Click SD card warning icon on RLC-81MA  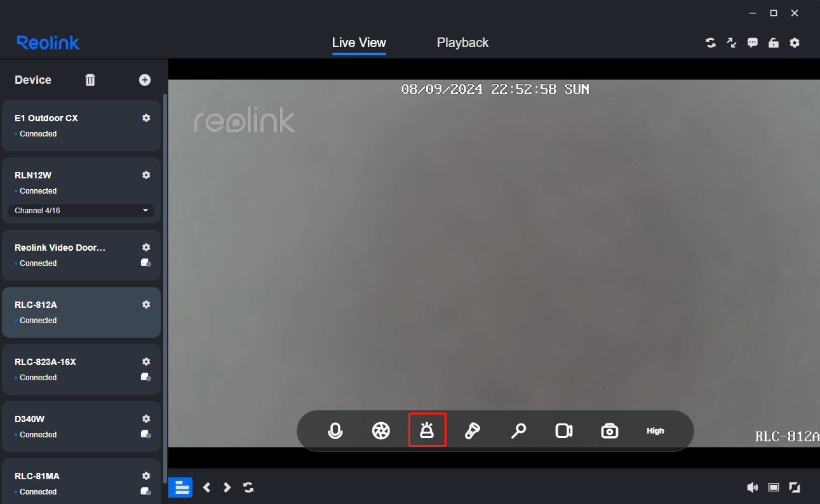(x=146, y=491)
